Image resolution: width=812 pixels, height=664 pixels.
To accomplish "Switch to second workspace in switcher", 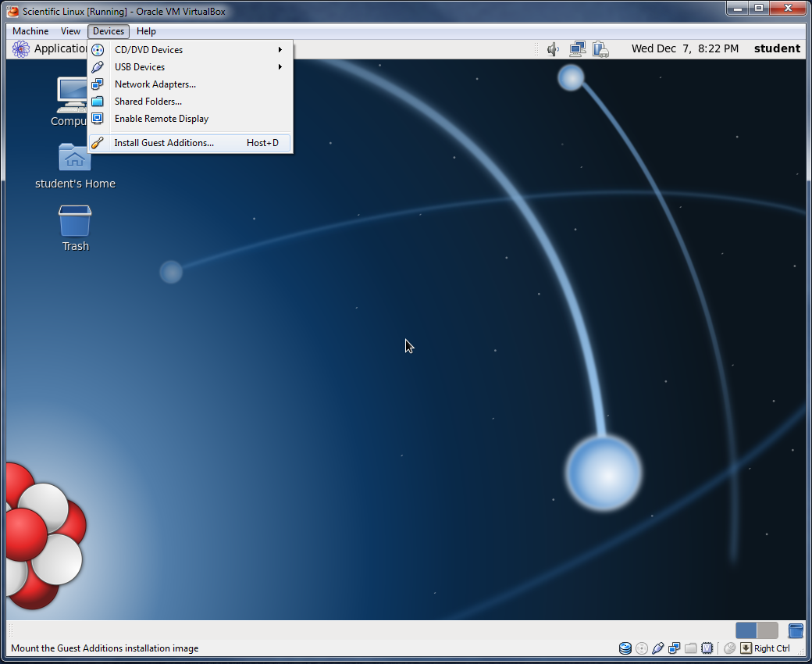I will tap(767, 630).
